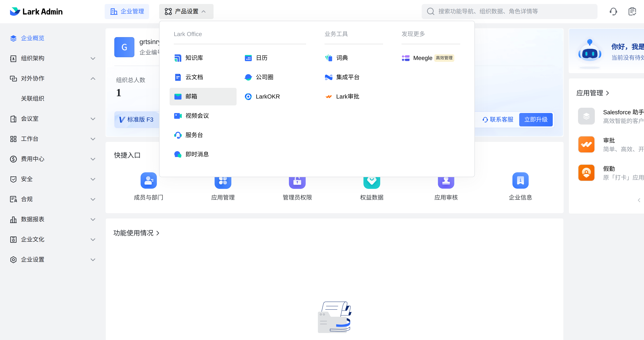Click the LarkOKR target icon
Image resolution: width=644 pixels, height=340 pixels.
point(248,97)
